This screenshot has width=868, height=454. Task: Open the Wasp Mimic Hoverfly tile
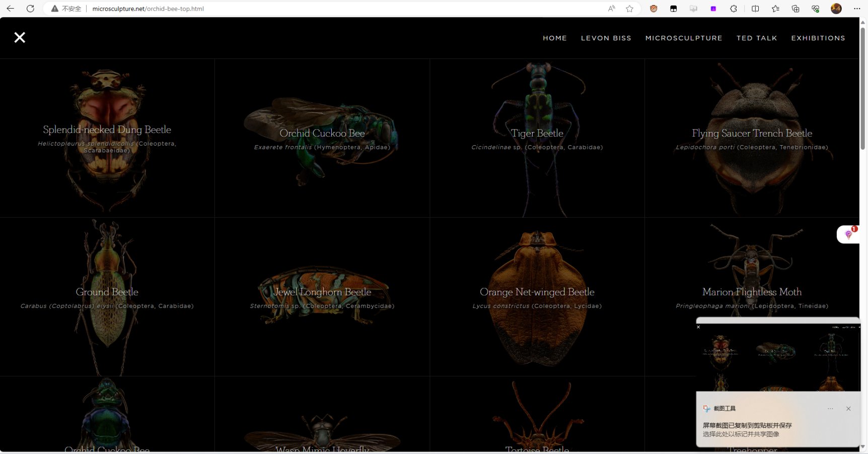pyautogui.click(x=322, y=414)
